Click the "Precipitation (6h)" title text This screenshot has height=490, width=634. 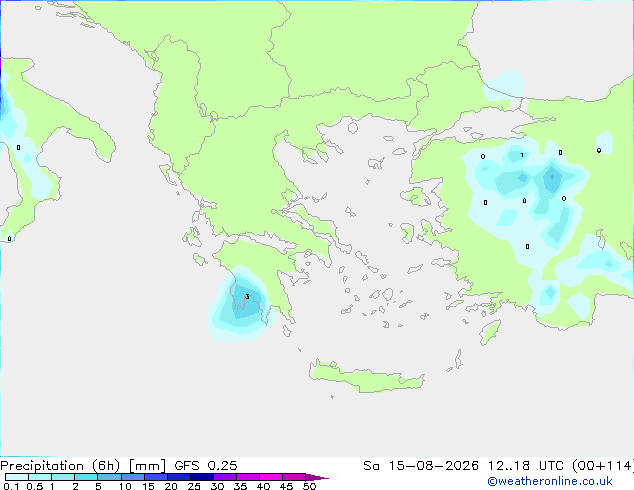tap(60, 466)
